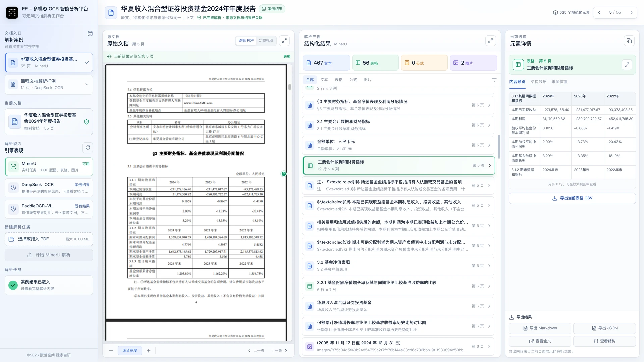Click 查看结构 button

pyautogui.click(x=604, y=341)
